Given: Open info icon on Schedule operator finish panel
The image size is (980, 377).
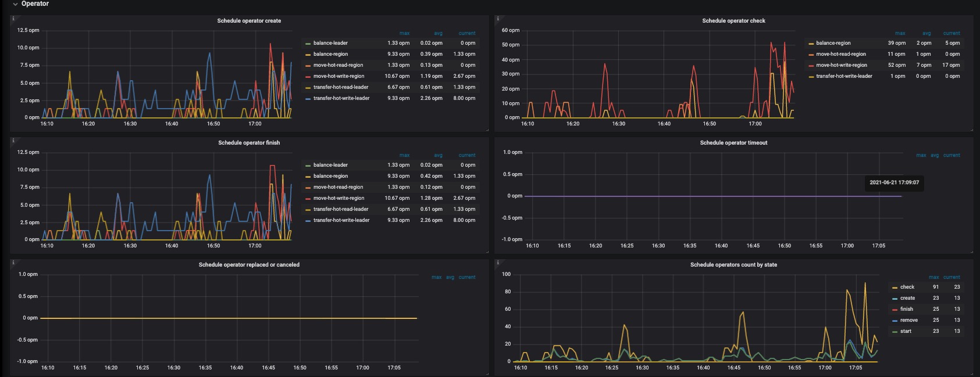Looking at the screenshot, I should pyautogui.click(x=13, y=141).
